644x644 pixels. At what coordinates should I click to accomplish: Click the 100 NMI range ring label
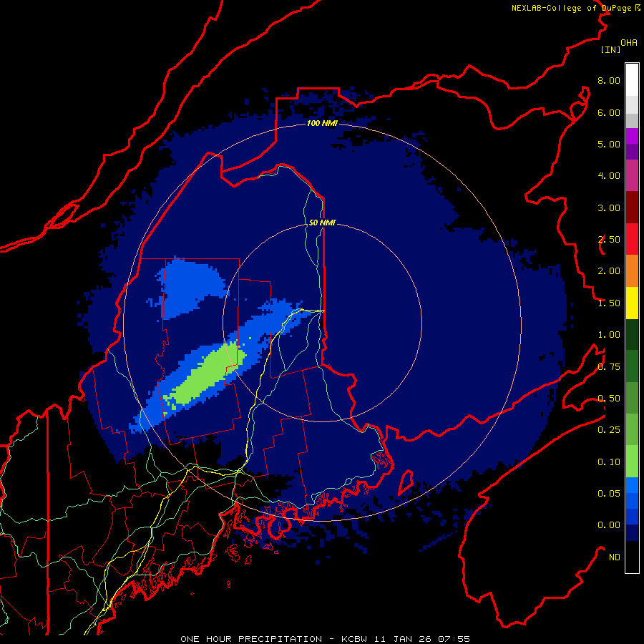[322, 123]
